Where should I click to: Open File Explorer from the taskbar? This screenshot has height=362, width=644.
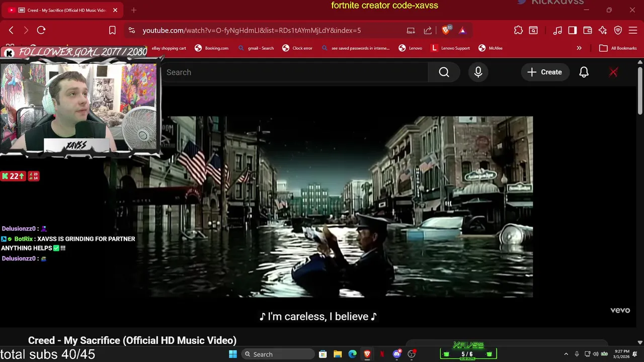pos(338,354)
